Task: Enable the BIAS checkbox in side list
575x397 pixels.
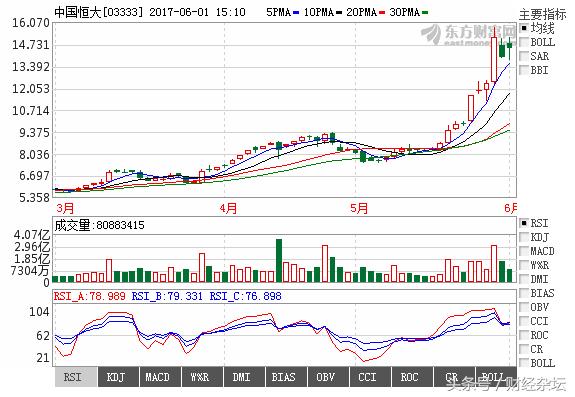Action: [x=524, y=293]
